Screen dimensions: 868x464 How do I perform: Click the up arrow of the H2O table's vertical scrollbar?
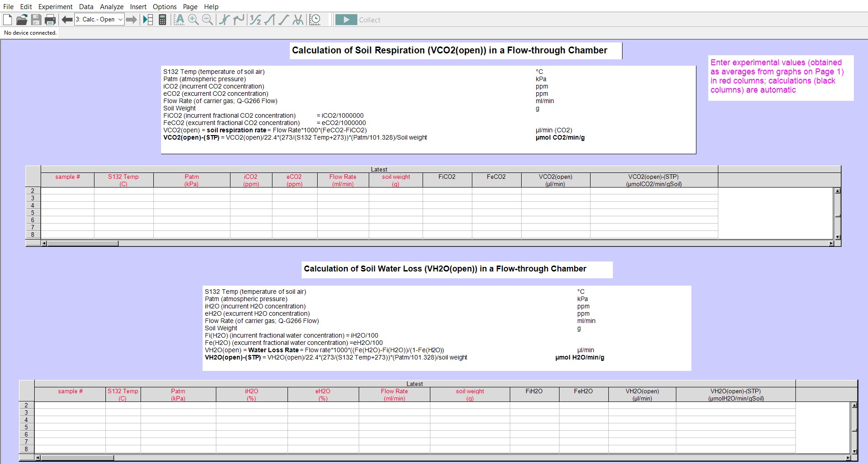click(854, 405)
